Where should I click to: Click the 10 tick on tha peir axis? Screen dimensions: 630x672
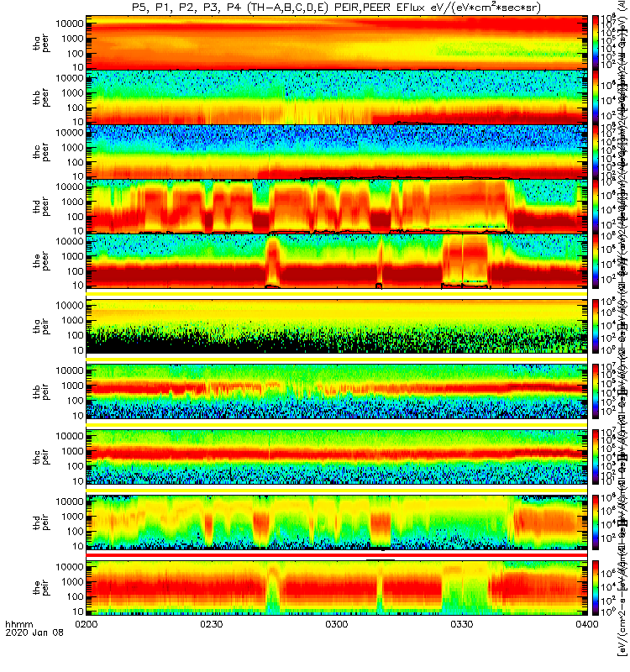(78, 350)
